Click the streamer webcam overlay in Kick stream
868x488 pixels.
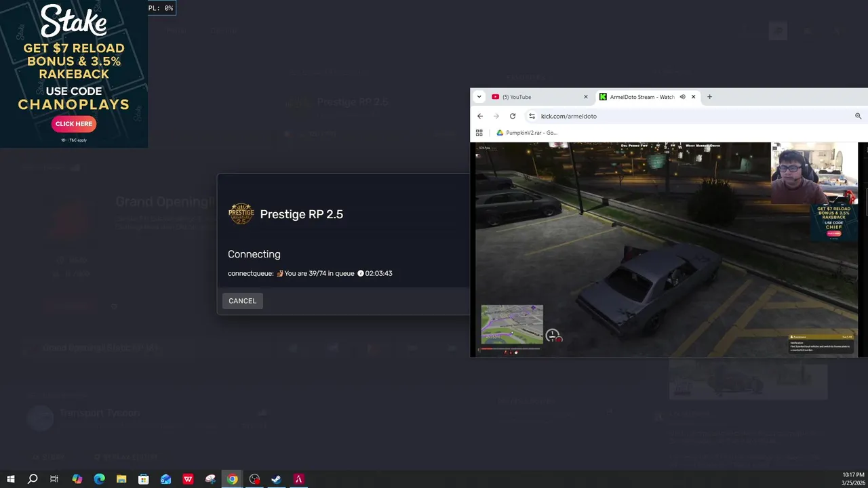pos(814,173)
